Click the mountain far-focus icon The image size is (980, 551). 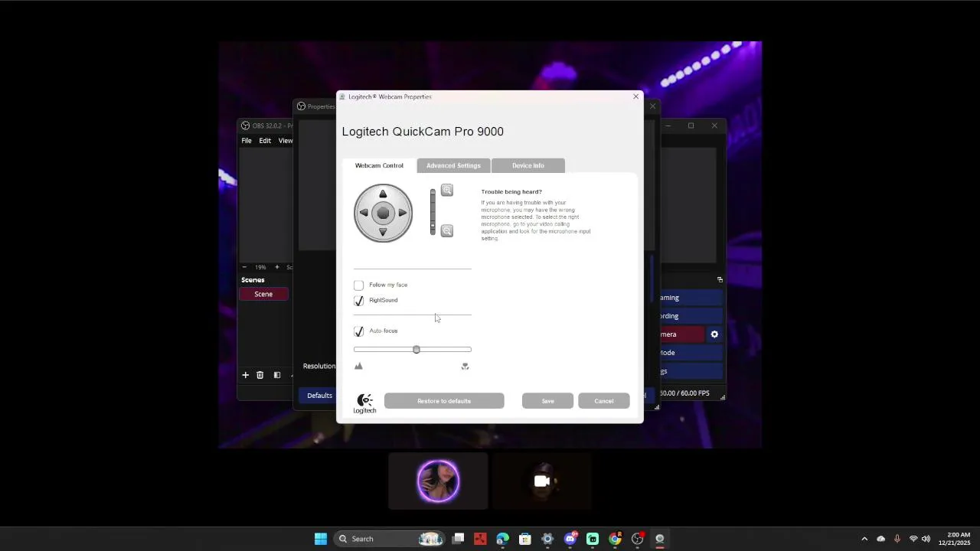(358, 366)
